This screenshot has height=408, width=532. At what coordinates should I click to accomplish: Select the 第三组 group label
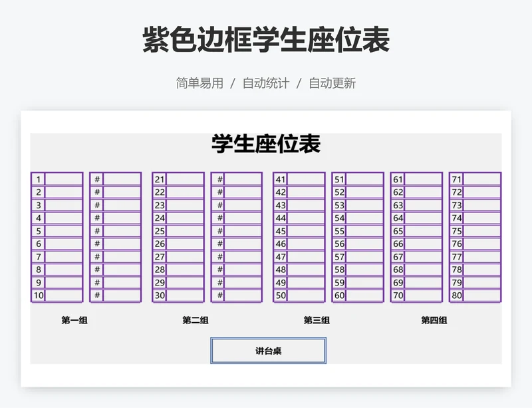pyautogui.click(x=317, y=320)
